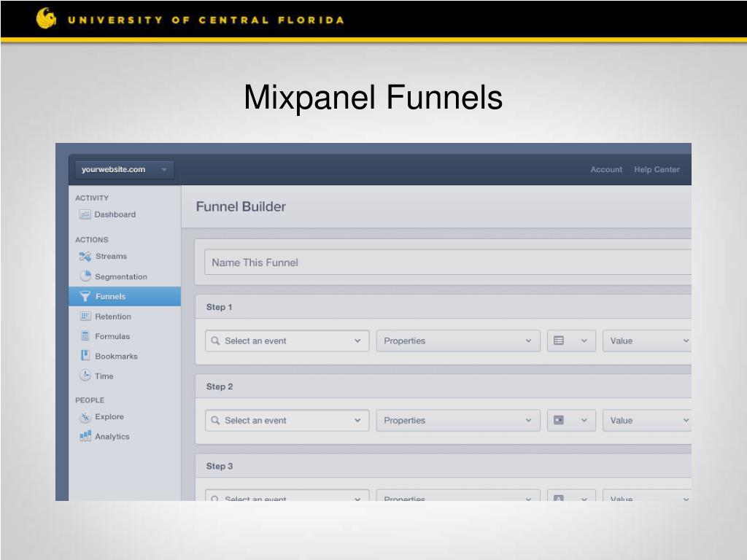Screen dimensions: 747x560
Task: Open Analytics under People
Action: click(x=125, y=437)
